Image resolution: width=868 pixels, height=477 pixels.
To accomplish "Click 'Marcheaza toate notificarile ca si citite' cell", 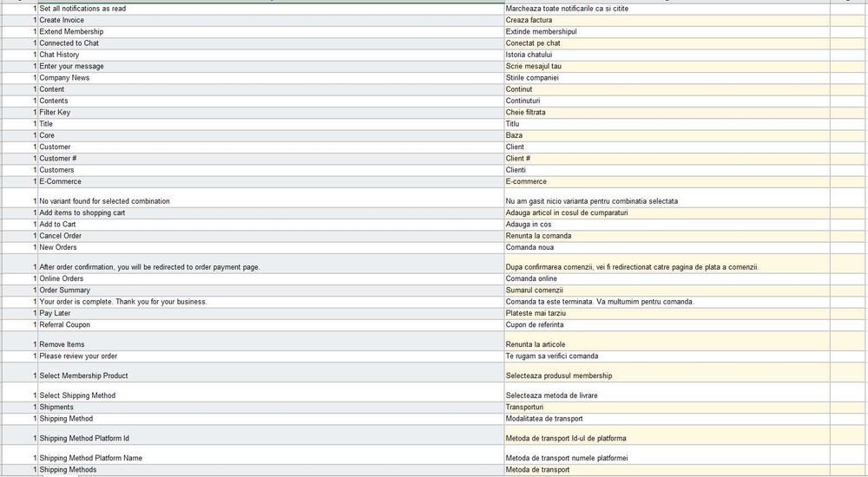I will tap(667, 9).
